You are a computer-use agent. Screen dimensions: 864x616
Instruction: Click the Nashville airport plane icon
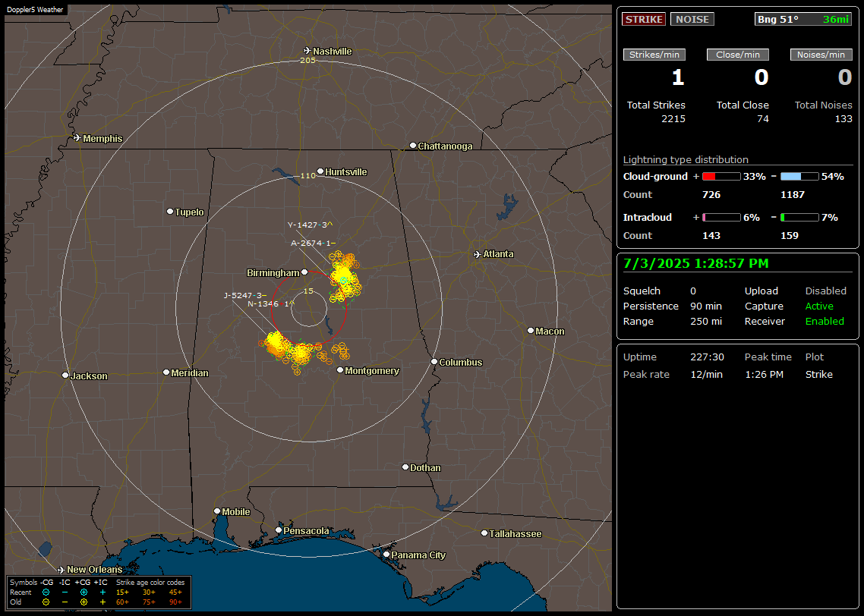(307, 51)
